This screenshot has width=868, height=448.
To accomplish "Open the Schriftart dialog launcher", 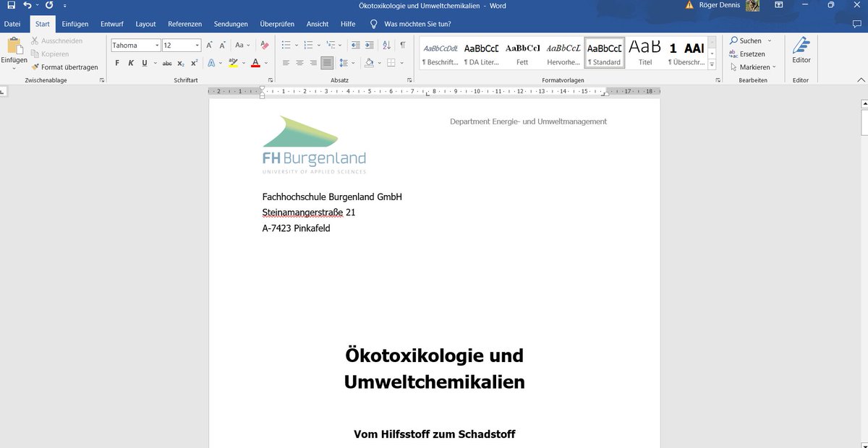I will click(x=271, y=80).
